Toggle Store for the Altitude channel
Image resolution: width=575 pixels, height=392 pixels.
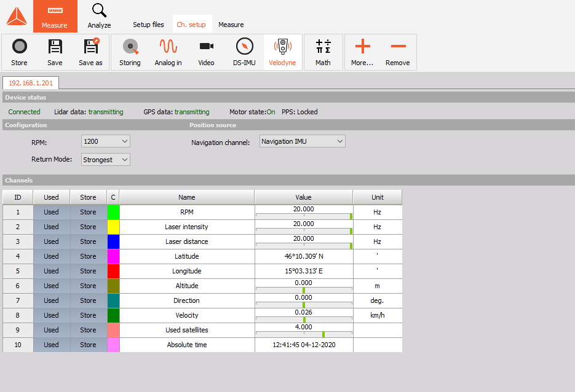[89, 286]
